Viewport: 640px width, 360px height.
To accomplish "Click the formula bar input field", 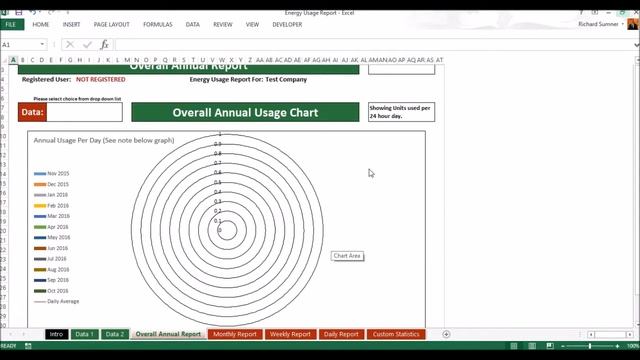I will [373, 44].
